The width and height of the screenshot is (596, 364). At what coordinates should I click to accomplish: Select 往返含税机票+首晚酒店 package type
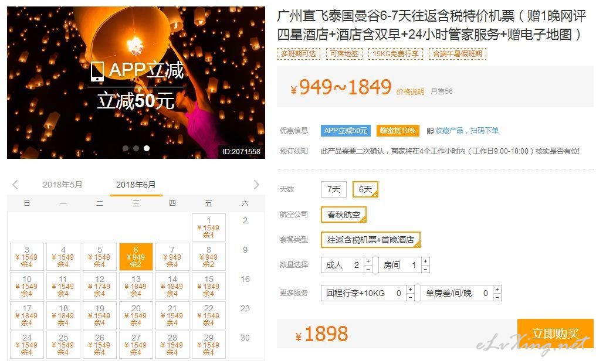(371, 240)
